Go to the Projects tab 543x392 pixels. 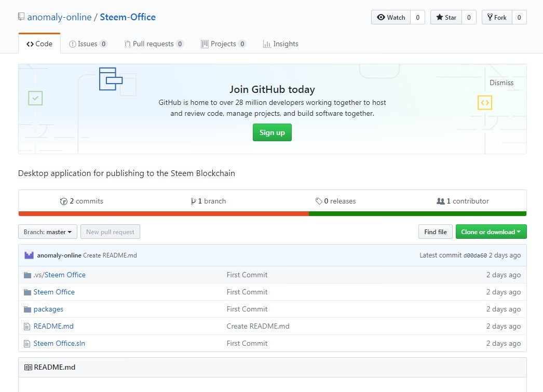(x=223, y=44)
